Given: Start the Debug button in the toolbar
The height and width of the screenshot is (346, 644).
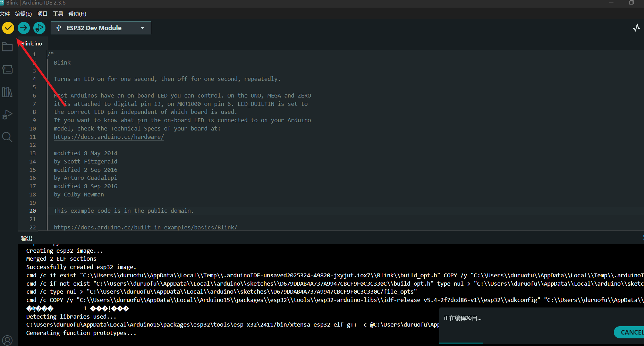Looking at the screenshot, I should [39, 28].
